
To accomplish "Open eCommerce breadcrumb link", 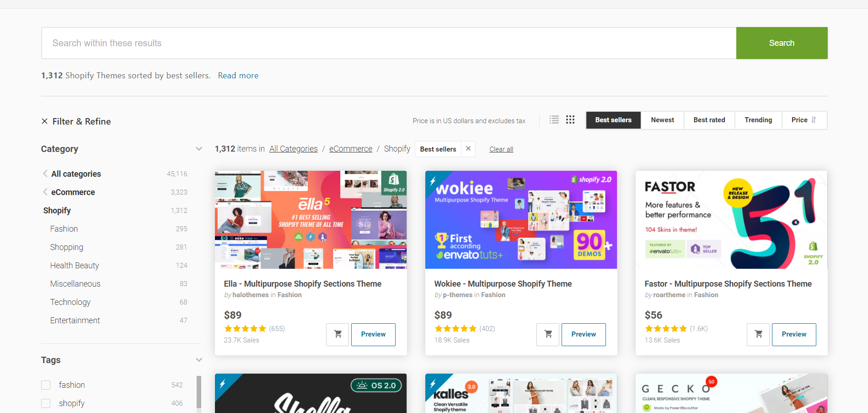I will click(x=351, y=149).
